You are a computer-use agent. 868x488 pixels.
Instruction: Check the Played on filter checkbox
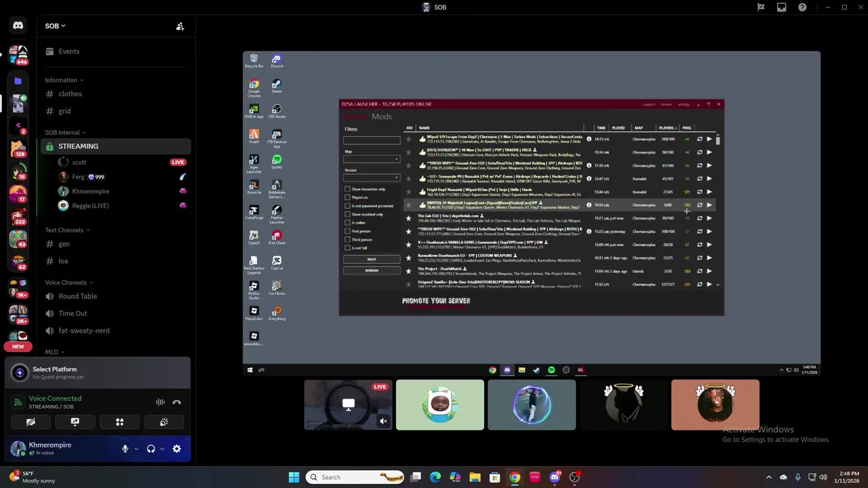(x=347, y=197)
